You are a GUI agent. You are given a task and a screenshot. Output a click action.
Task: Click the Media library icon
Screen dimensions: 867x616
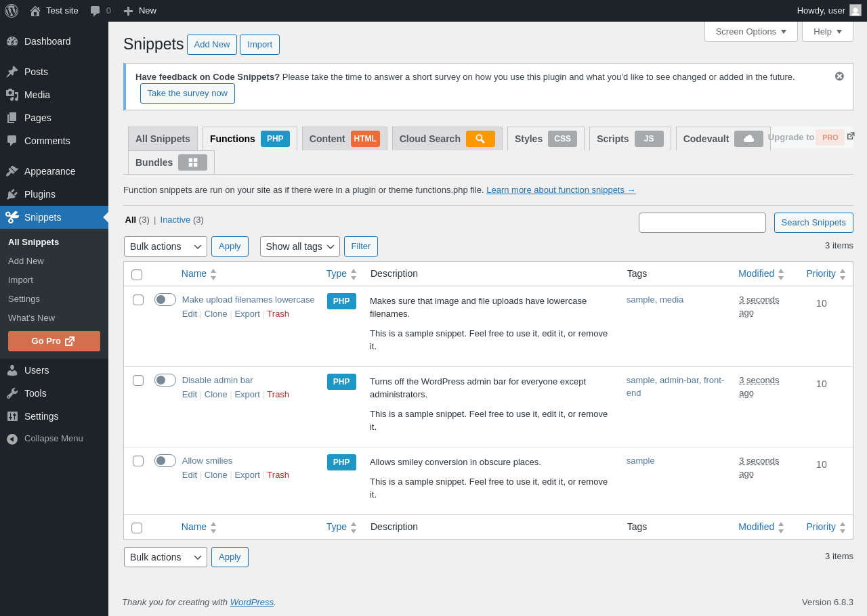[12, 95]
